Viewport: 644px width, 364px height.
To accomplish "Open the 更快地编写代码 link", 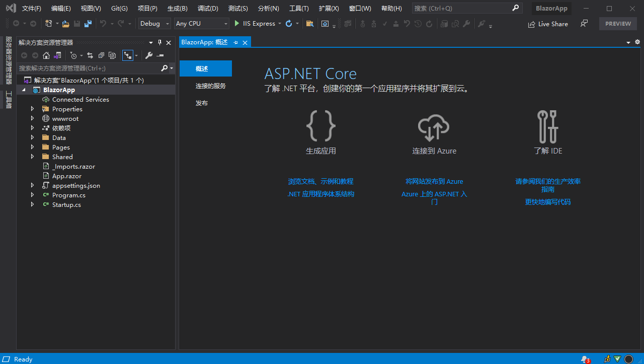I will click(x=548, y=202).
